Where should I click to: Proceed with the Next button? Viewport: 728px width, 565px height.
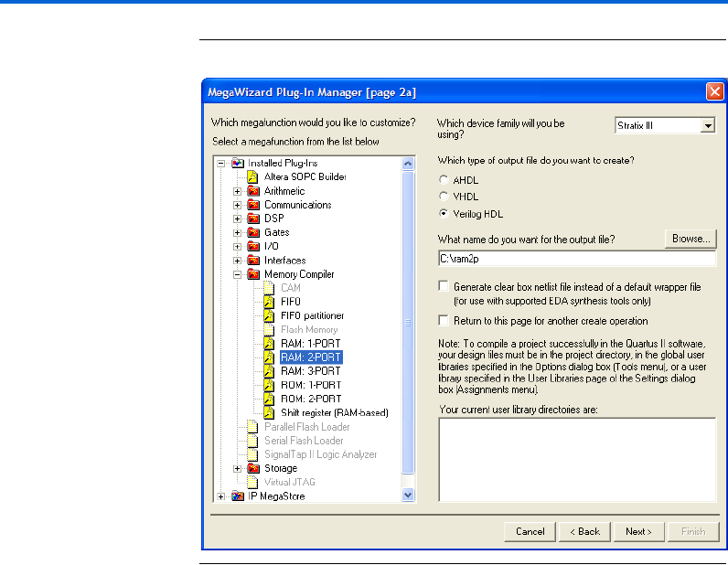[x=639, y=531]
